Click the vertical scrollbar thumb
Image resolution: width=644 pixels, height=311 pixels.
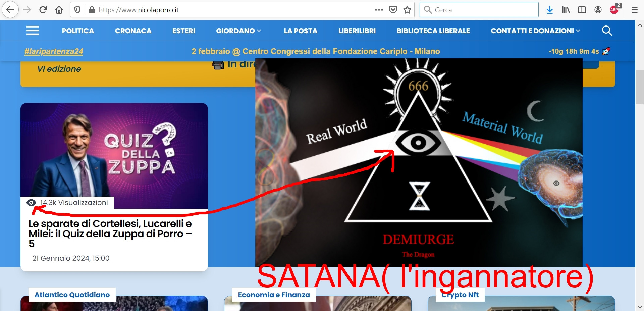pyautogui.click(x=640, y=87)
